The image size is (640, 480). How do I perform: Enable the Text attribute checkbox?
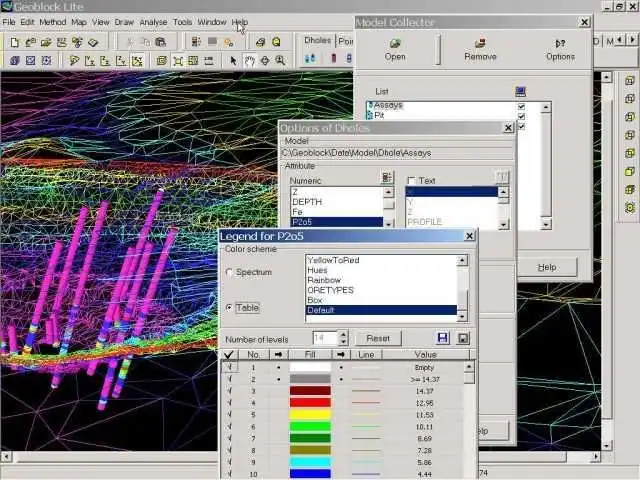412,181
